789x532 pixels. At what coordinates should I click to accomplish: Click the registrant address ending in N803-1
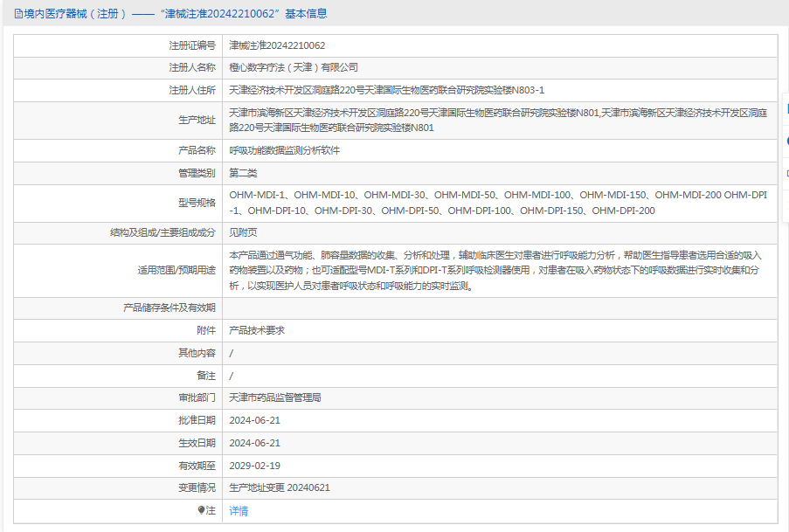click(x=386, y=90)
